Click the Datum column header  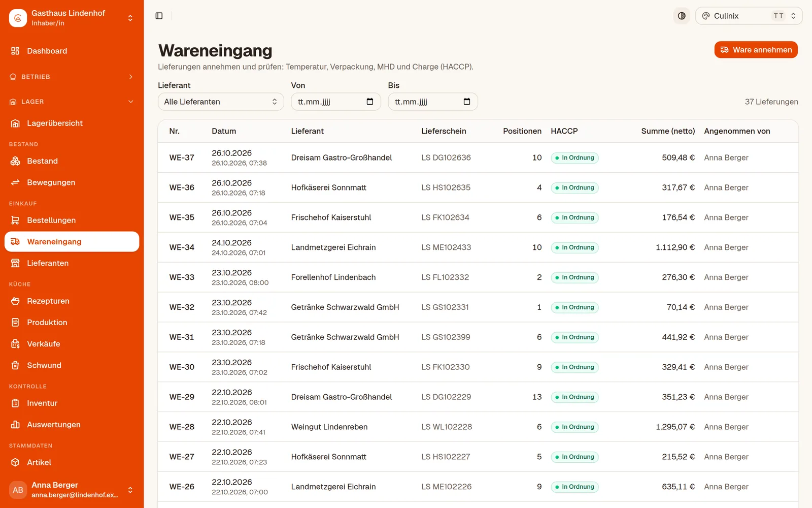pos(224,131)
